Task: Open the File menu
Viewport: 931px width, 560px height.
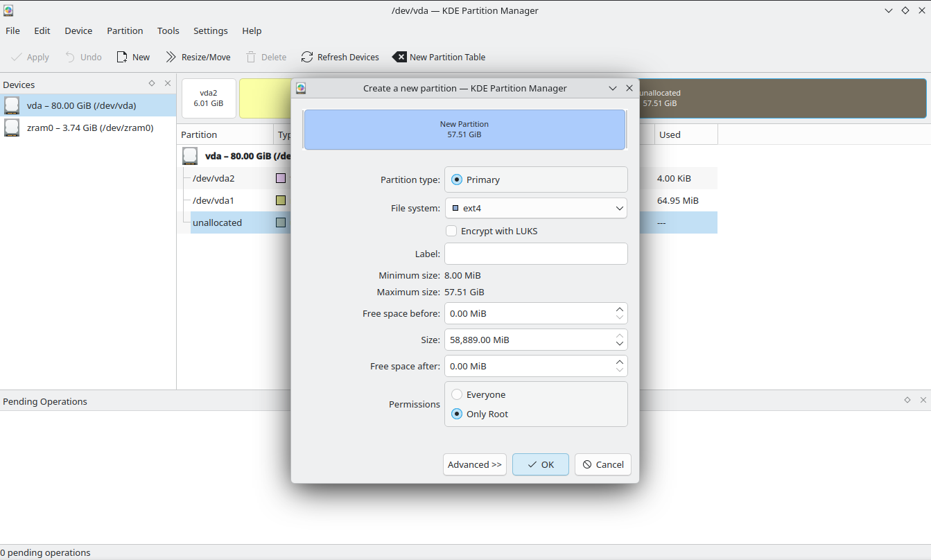Action: click(x=12, y=30)
